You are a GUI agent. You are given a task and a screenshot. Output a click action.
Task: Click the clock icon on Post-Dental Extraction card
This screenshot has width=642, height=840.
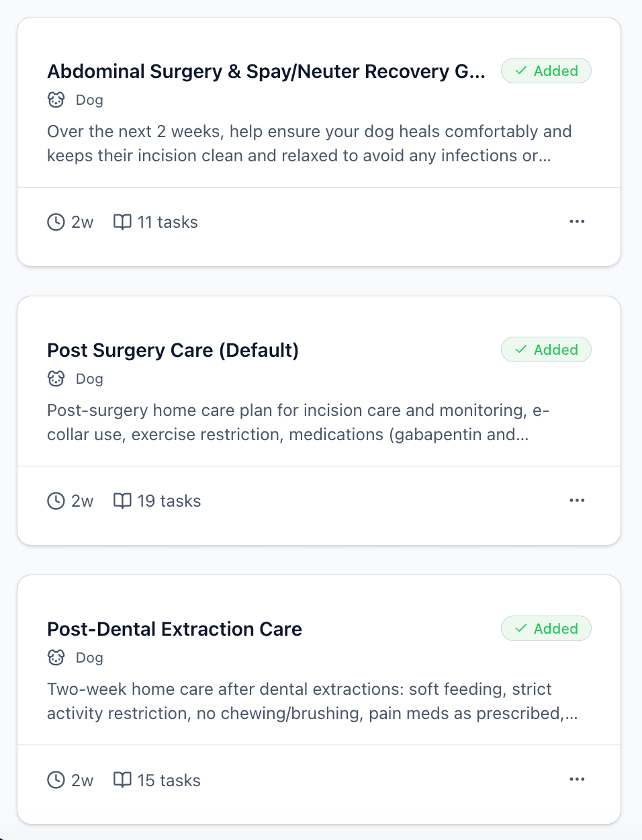pos(56,780)
